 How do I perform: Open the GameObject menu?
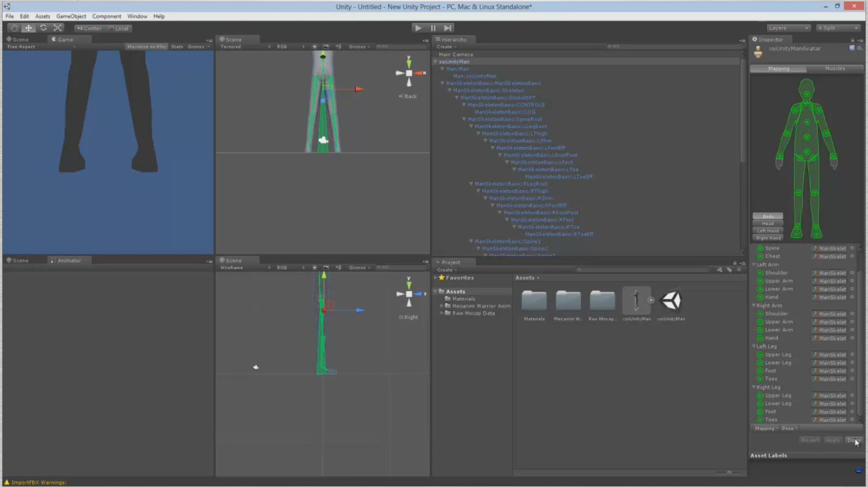[71, 16]
